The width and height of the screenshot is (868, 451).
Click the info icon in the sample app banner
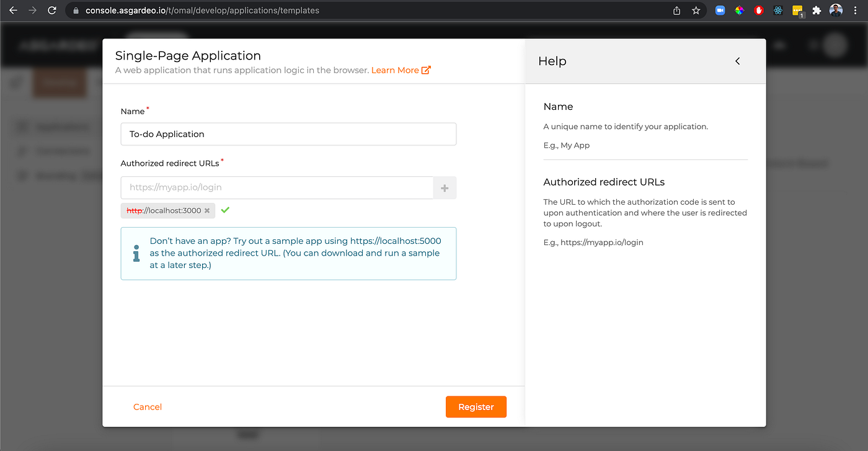136,253
